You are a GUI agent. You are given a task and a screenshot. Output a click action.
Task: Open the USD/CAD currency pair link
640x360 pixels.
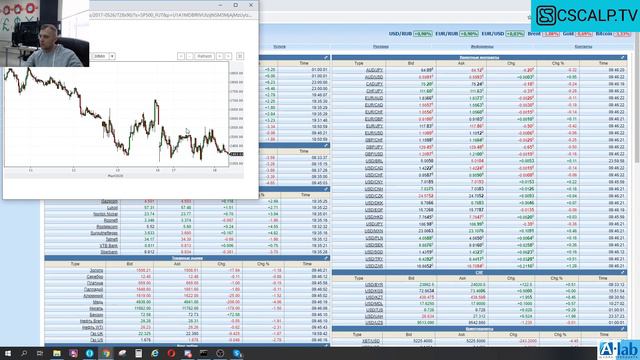click(x=374, y=168)
